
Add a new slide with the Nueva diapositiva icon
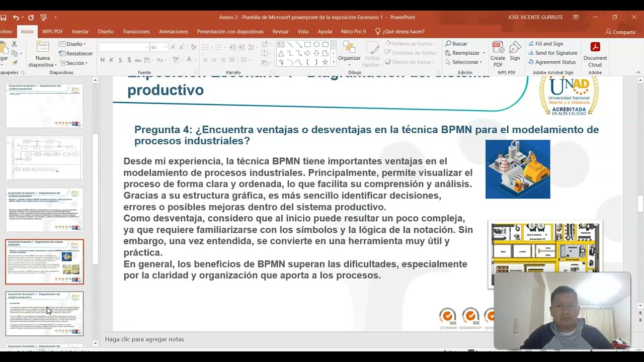pyautogui.click(x=43, y=48)
